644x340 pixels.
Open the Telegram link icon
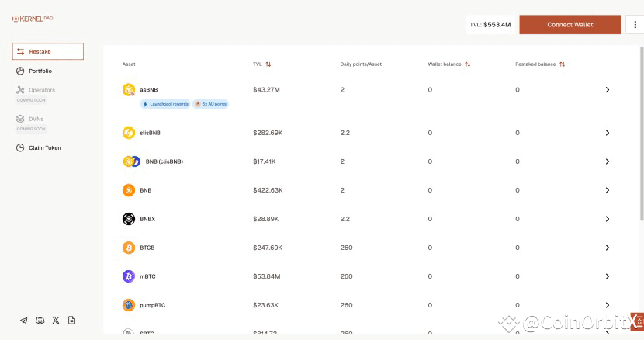coord(23,320)
